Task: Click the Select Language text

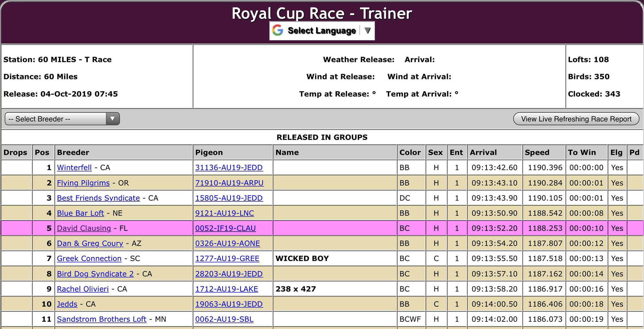Action: 321,31
